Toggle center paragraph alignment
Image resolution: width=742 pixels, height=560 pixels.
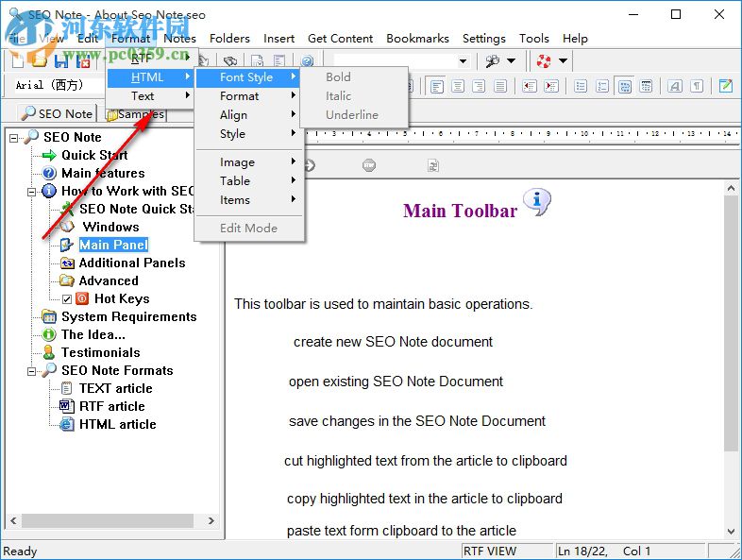tap(458, 86)
